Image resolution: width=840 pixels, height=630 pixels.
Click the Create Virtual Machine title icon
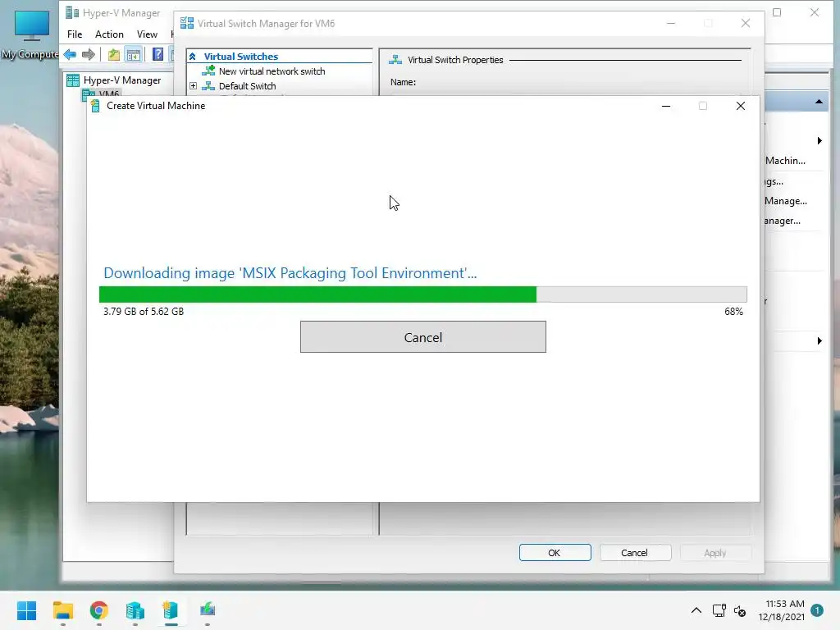pos(95,106)
